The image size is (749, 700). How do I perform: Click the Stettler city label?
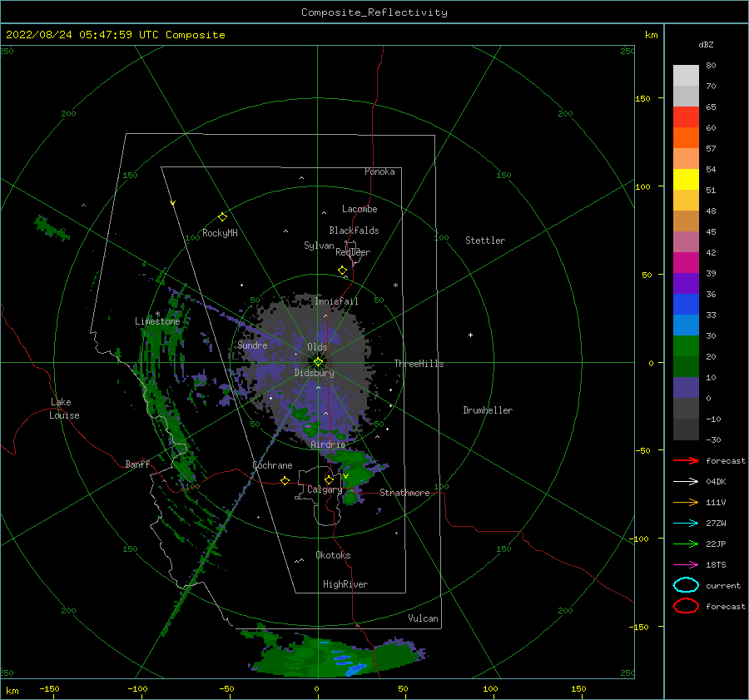485,241
